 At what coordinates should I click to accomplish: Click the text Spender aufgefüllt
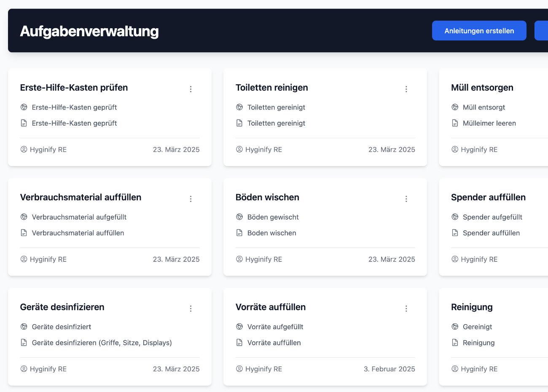tap(492, 217)
